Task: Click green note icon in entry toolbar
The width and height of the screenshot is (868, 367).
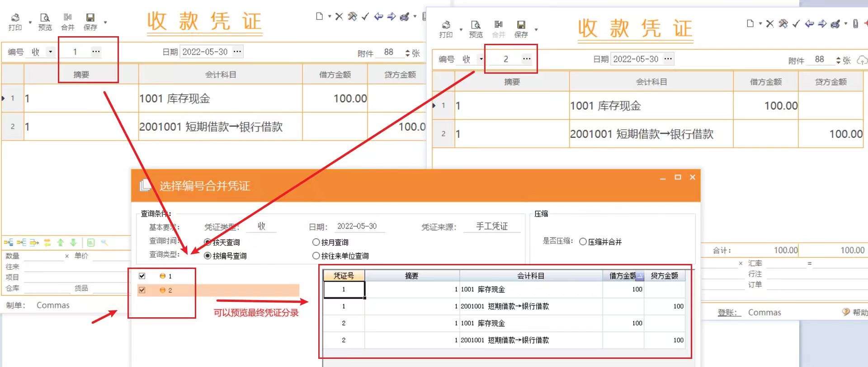Action: (x=90, y=243)
